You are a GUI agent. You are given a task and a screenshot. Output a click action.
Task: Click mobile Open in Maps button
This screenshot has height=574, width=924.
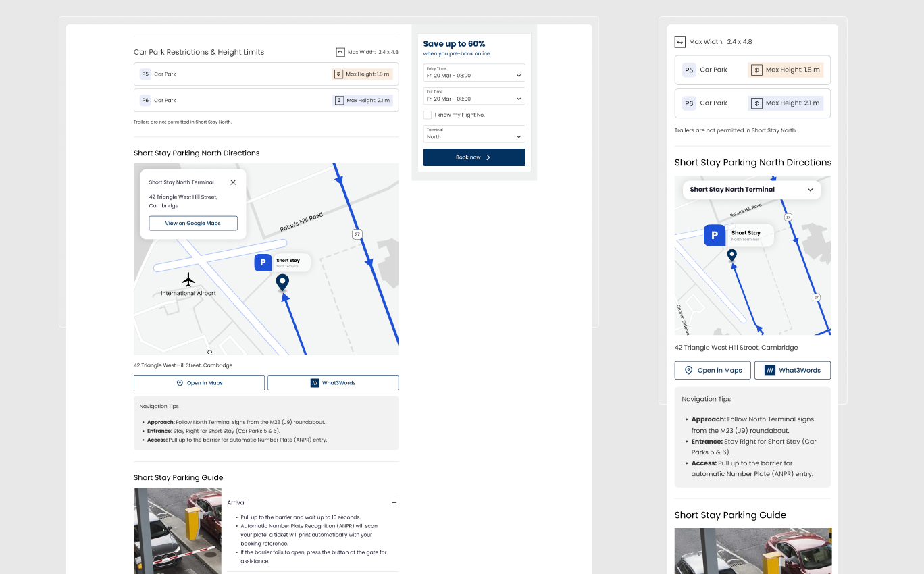pos(713,370)
